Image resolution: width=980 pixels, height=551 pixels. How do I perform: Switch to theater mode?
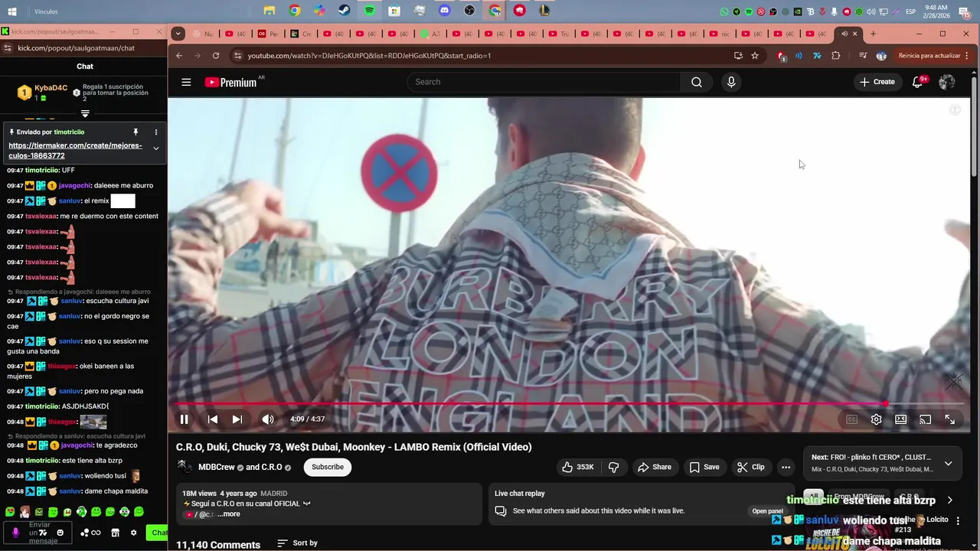pos(900,419)
